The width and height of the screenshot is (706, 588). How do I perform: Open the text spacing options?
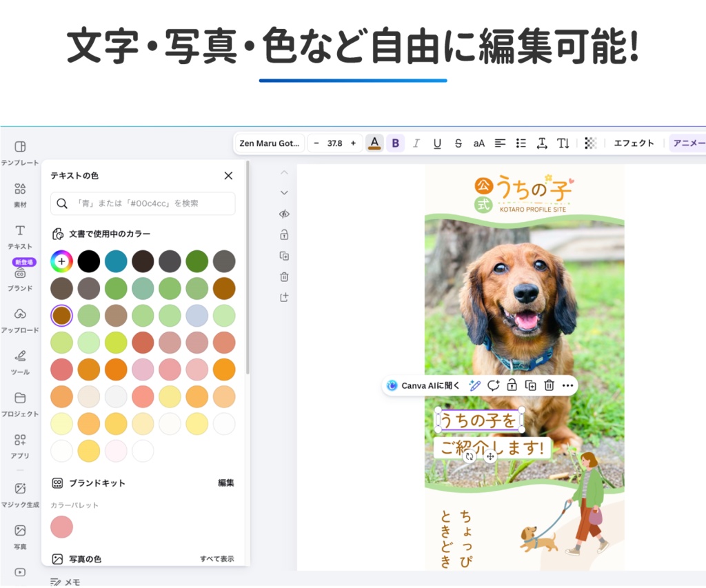tap(543, 143)
